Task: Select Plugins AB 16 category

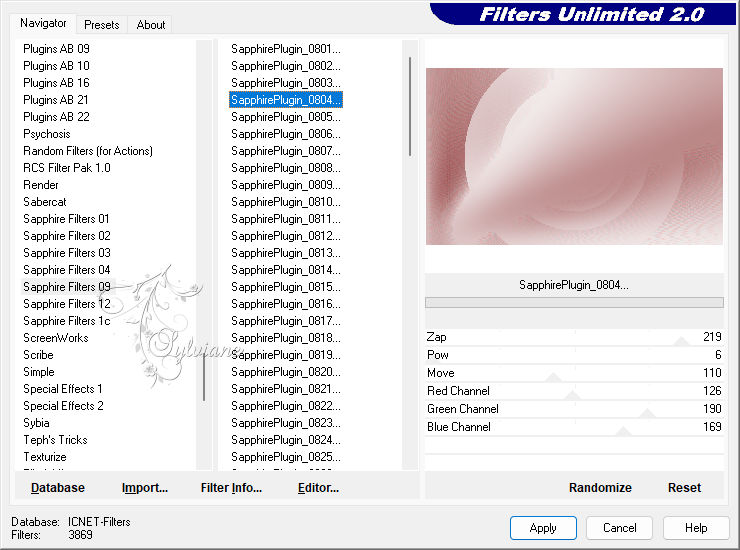Action: pos(56,83)
